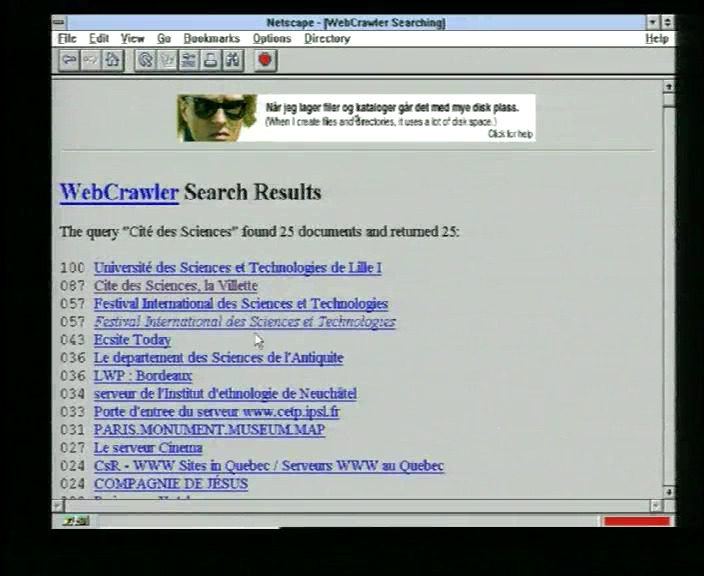Click the Back arrow toolbar icon

coord(69,60)
